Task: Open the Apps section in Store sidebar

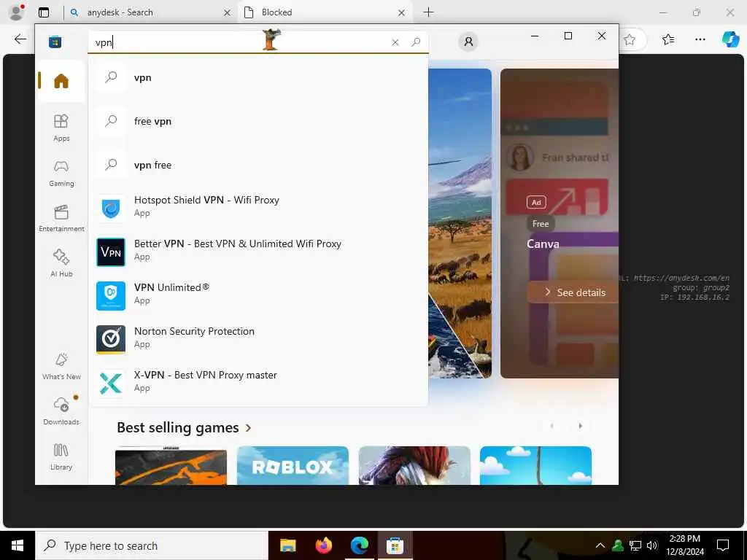Action: [61, 128]
